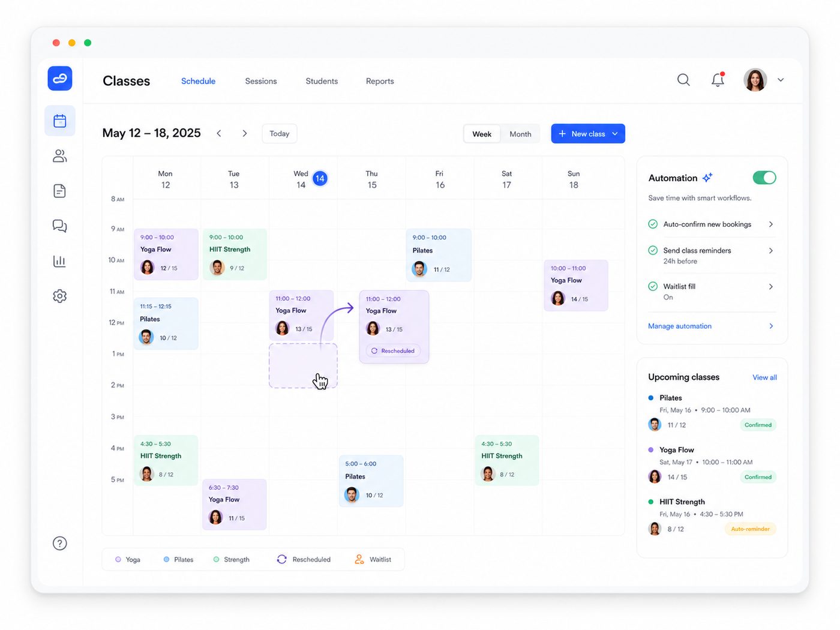The width and height of the screenshot is (840, 630).
Task: Open the Sessions tab
Action: (x=261, y=81)
